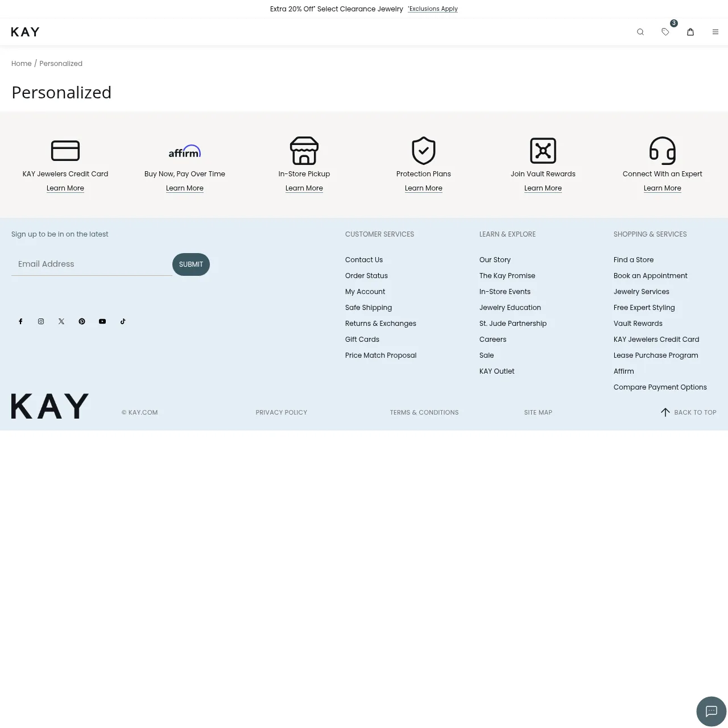728x728 pixels.
Task: Learn More under Connect With an Expert
Action: 663,188
